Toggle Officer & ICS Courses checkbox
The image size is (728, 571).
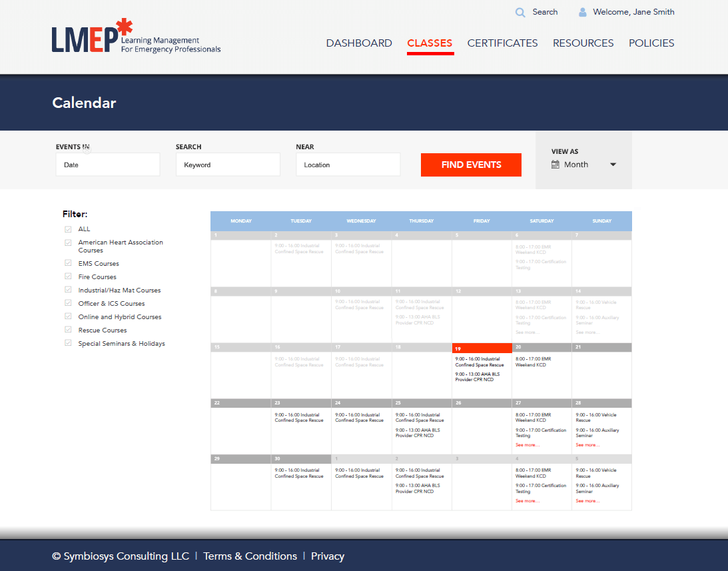(x=68, y=303)
